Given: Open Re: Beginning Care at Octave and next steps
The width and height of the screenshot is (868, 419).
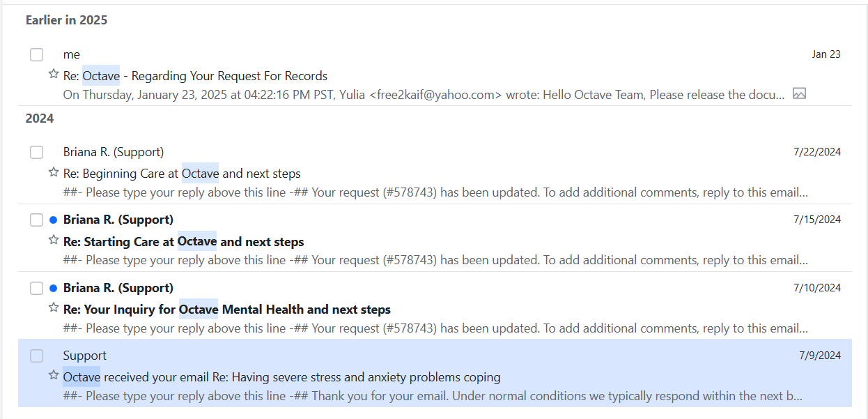Looking at the screenshot, I should pyautogui.click(x=182, y=173).
